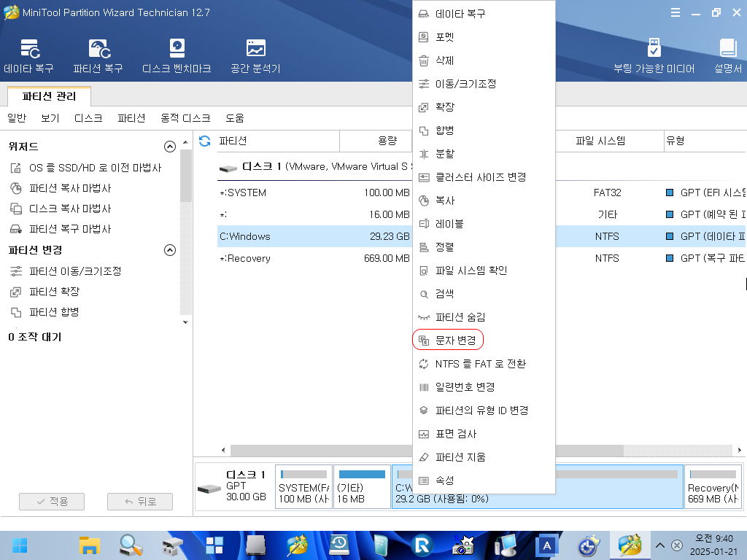This screenshot has width=747, height=560.
Task: Choose 문자 변경 in context menu
Action: coord(484,341)
